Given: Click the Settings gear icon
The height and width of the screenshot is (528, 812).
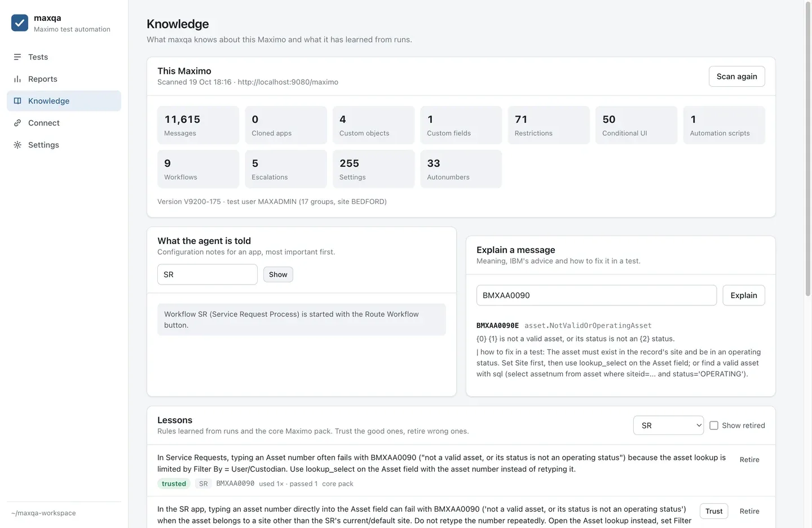Looking at the screenshot, I should tap(17, 145).
